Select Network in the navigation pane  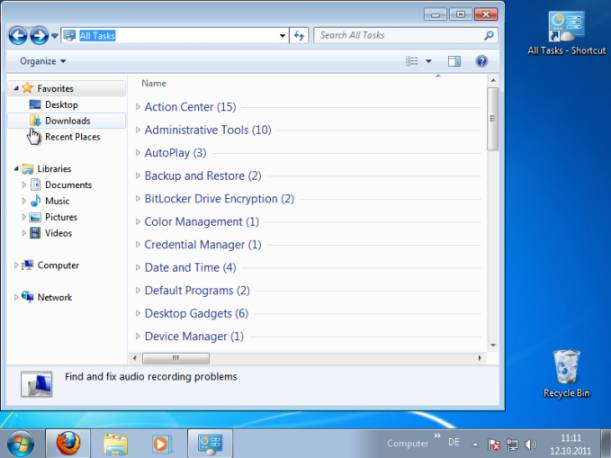(x=55, y=297)
